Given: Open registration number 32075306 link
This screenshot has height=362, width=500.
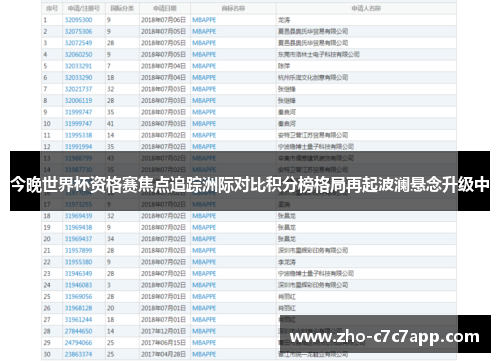Looking at the screenshot, I should 78,31.
